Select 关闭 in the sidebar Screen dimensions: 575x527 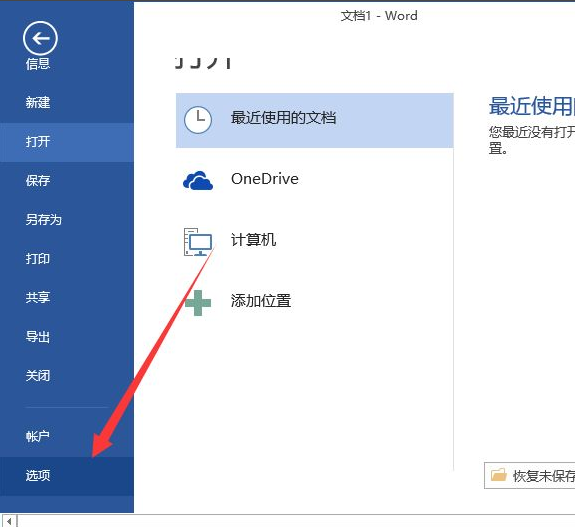[x=38, y=376]
